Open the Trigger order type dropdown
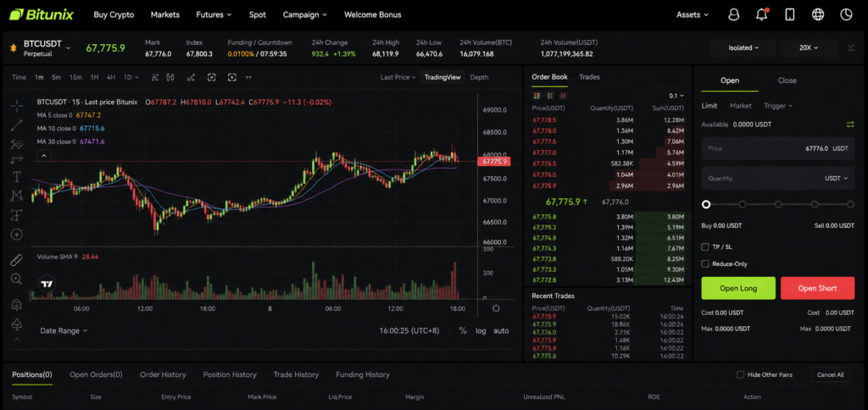Image resolution: width=868 pixels, height=410 pixels. coord(778,106)
